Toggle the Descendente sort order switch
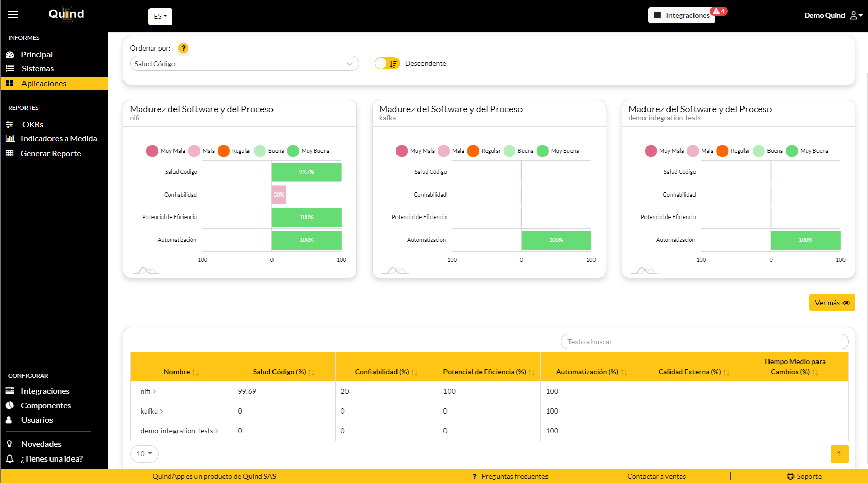868x483 pixels. tap(387, 63)
